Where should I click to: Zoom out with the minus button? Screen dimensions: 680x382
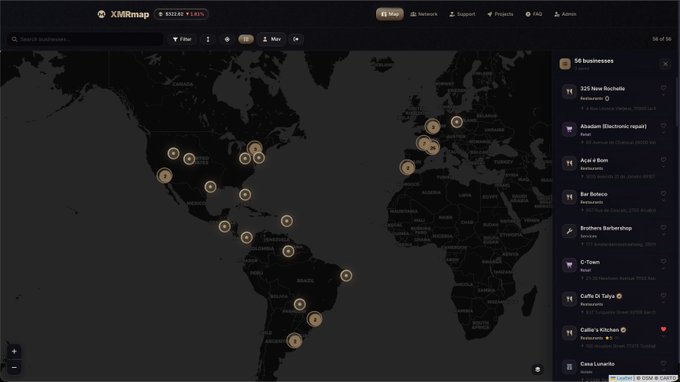click(14, 368)
